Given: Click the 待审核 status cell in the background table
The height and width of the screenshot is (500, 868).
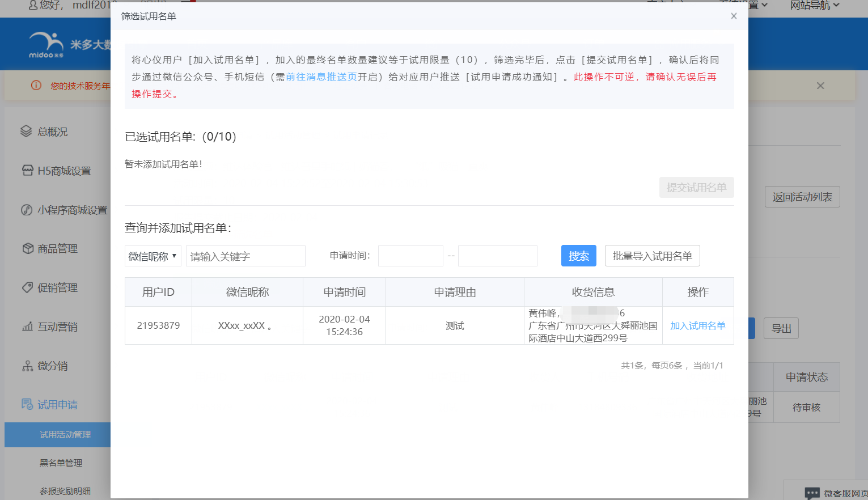Looking at the screenshot, I should point(806,407).
